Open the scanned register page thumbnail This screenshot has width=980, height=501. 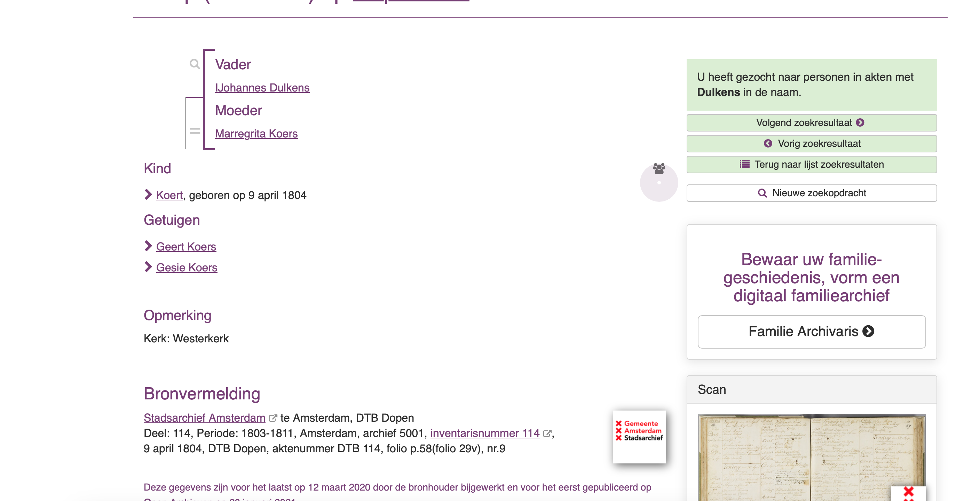click(x=812, y=458)
